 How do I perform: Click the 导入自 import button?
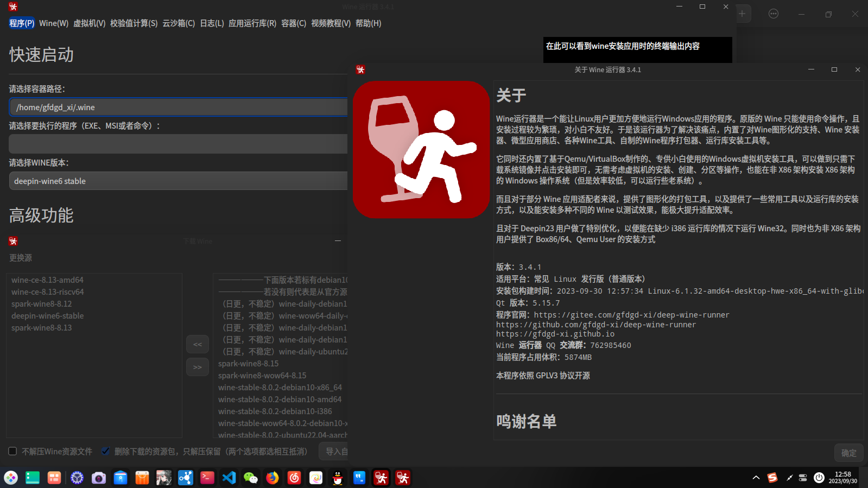pyautogui.click(x=333, y=451)
